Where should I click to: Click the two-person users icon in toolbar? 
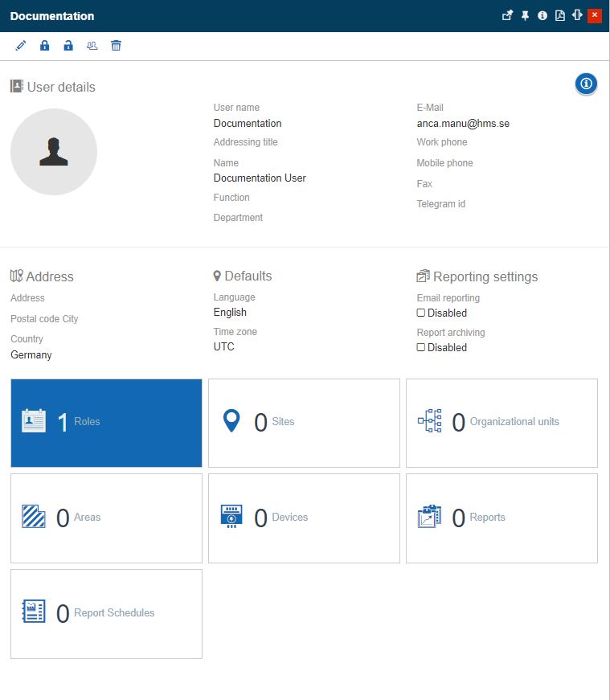(x=92, y=46)
